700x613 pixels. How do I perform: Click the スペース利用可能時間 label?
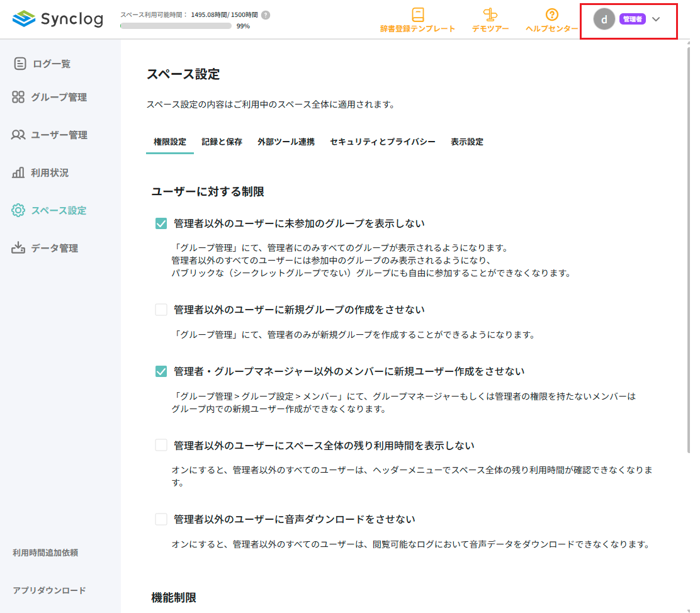(153, 14)
